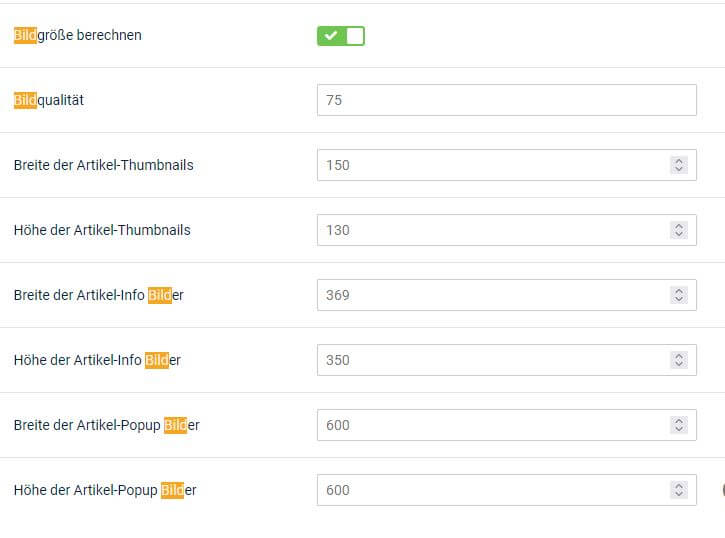
Task: Increment Höhe der Artikel-Info Bilder value
Action: click(x=679, y=355)
